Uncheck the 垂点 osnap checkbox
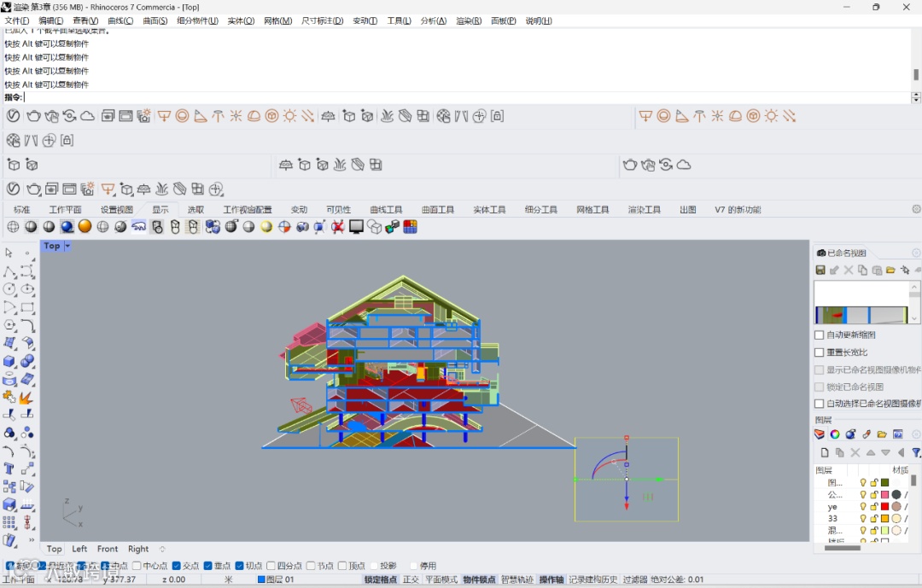Screen dimensions: 922x588 pos(208,566)
